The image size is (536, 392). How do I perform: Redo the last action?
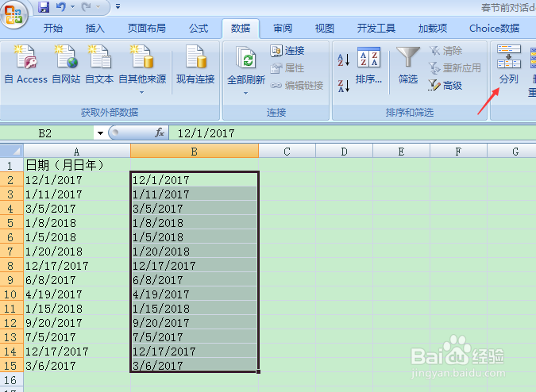pos(87,7)
